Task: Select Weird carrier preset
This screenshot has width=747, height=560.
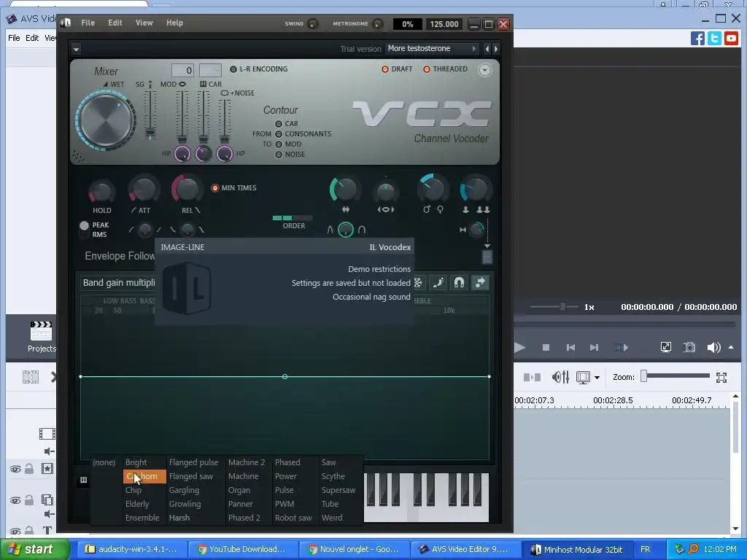Action: 332,518
